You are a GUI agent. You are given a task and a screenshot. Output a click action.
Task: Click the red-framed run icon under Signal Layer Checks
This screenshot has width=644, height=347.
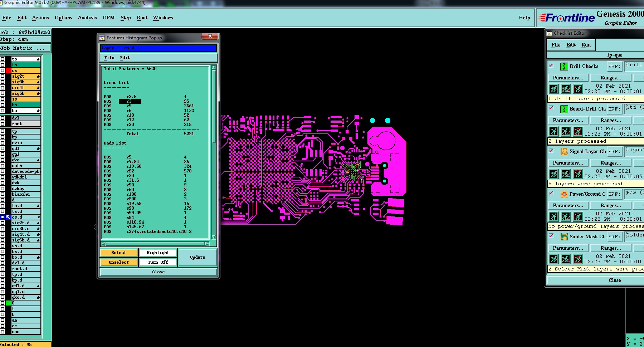(578, 174)
